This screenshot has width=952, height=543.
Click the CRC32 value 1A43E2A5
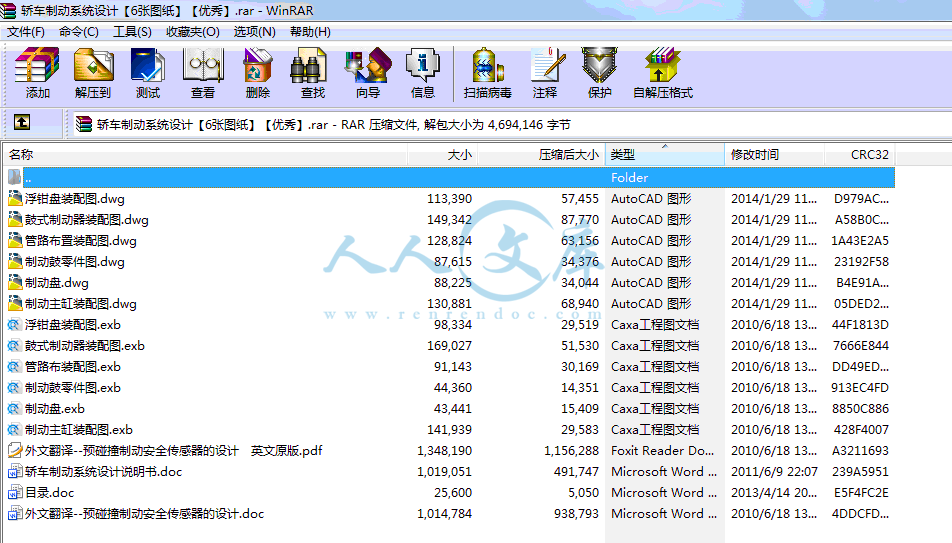(x=860, y=241)
